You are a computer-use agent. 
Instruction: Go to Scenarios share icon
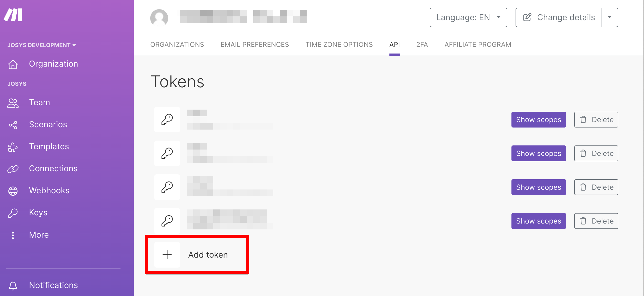coord(13,125)
